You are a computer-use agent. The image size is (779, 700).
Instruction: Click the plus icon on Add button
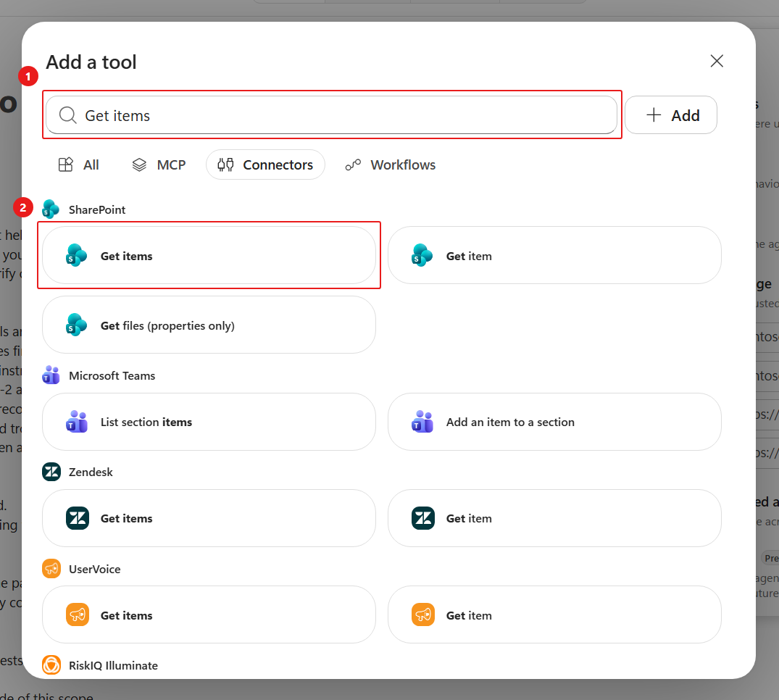tap(654, 114)
